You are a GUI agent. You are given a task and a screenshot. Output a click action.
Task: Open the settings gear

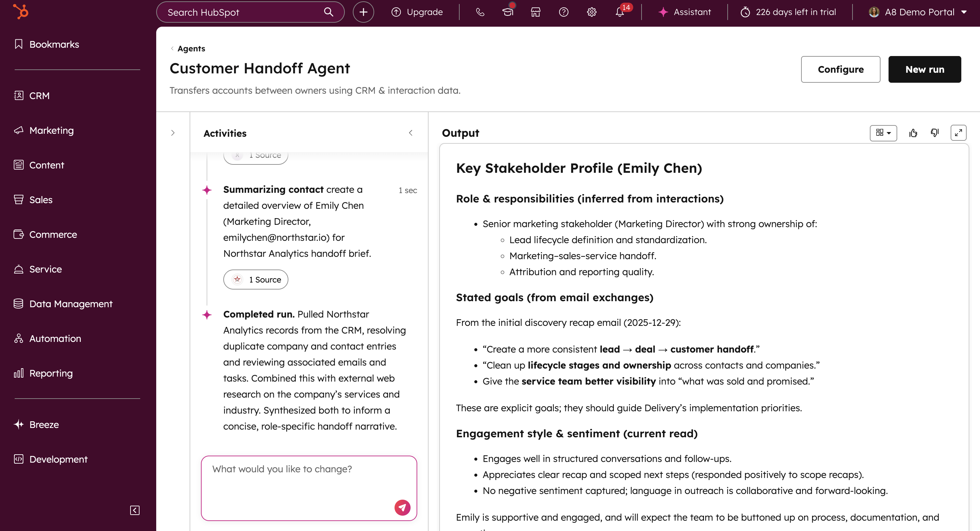click(591, 12)
